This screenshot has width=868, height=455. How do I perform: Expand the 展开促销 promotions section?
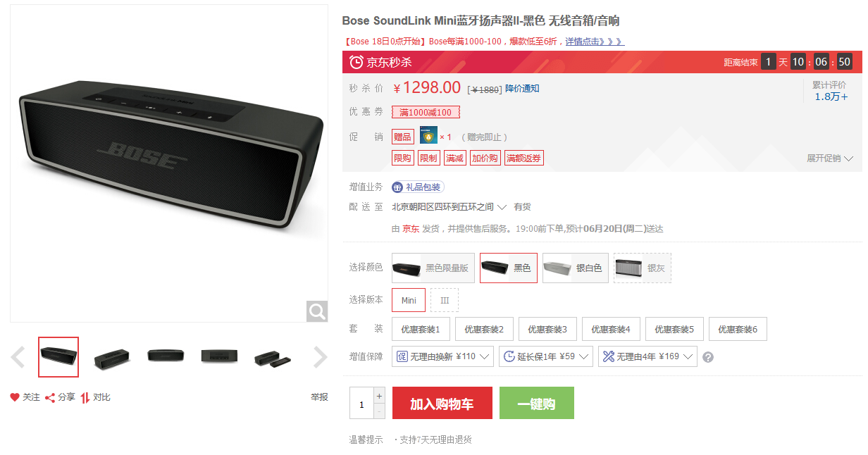tap(830, 158)
